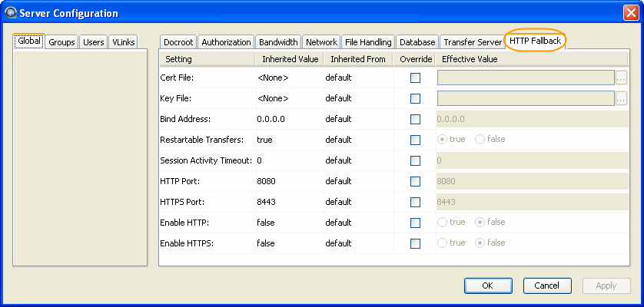Click the Key File effective value field
644x307 pixels.
(526, 98)
